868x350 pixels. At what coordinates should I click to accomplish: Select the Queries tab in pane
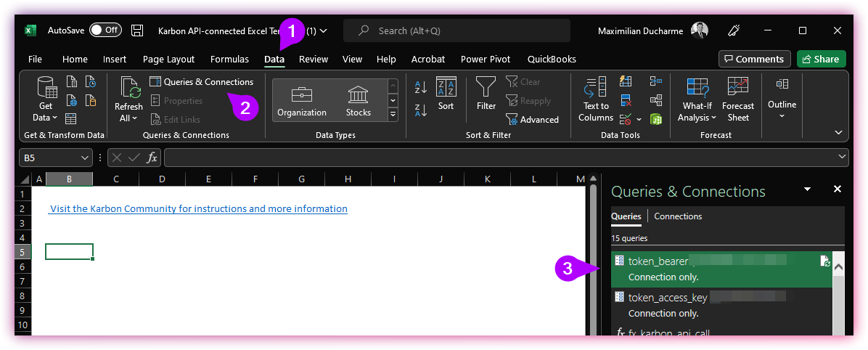coord(626,216)
